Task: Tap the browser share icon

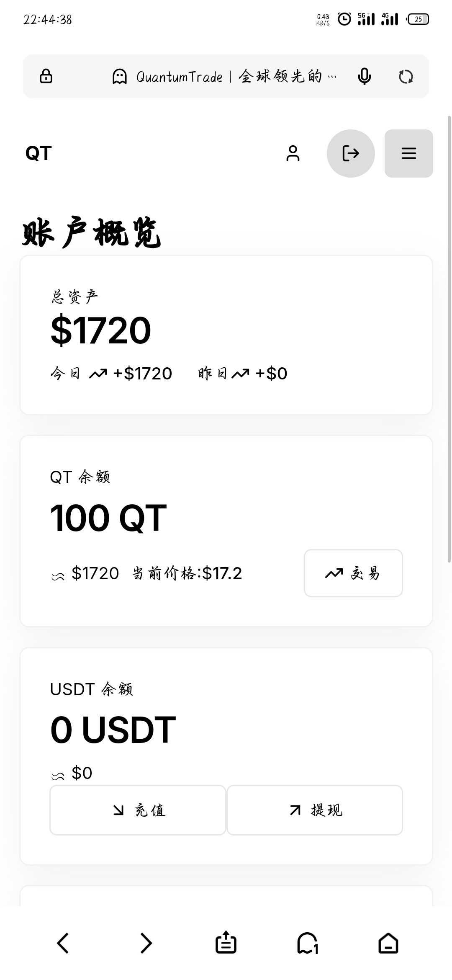Action: coord(226,943)
